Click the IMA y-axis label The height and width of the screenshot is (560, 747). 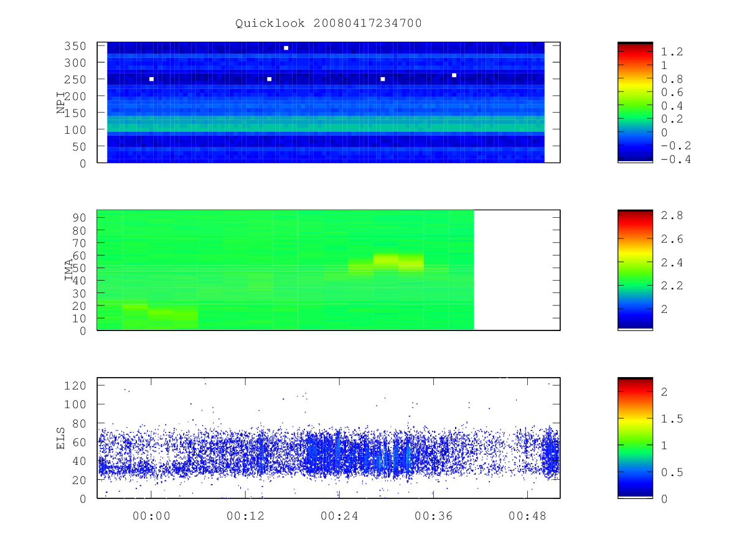(68, 271)
